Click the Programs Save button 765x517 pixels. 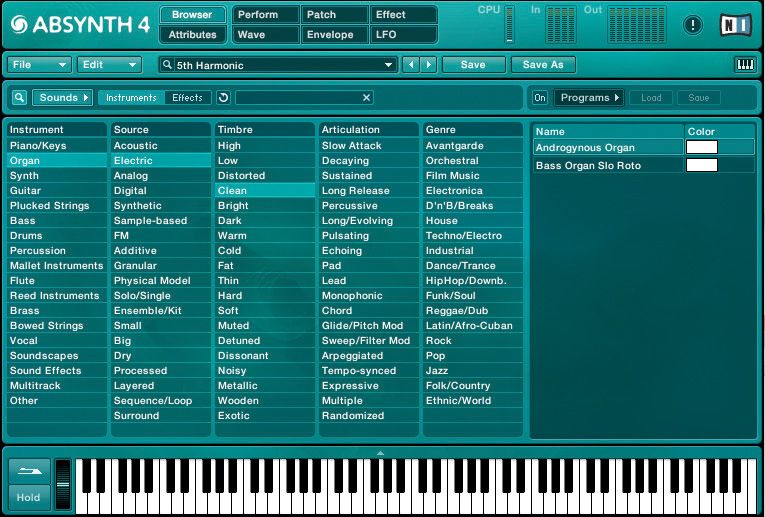tap(698, 98)
